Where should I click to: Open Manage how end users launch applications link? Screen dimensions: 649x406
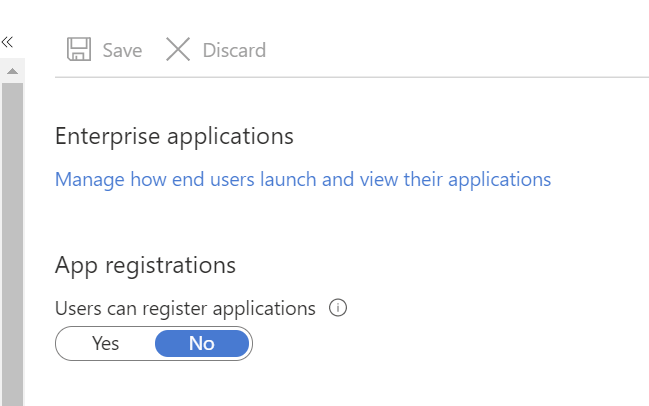(x=303, y=180)
